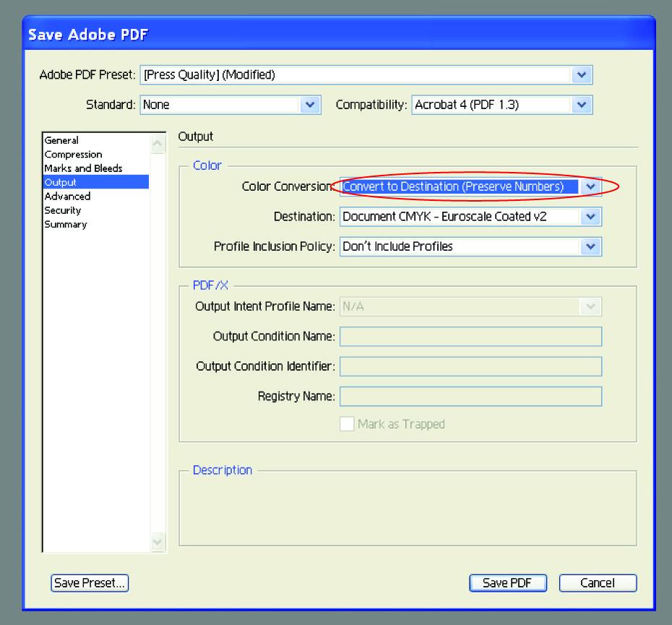Open the Adobe PDF Preset dropdown
The height and width of the screenshot is (625, 672).
point(366,75)
